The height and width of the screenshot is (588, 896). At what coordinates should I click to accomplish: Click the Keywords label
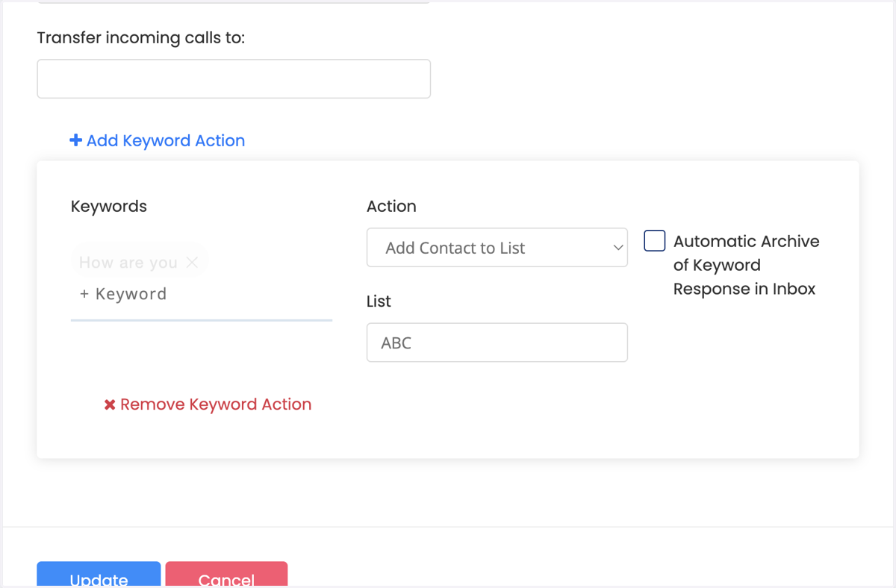(x=109, y=207)
